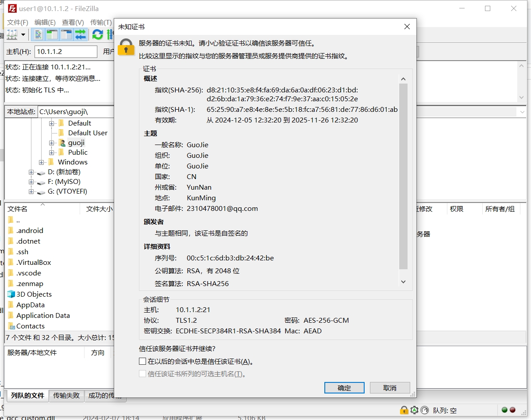Viewport: 531px width, 420px height.
Task: Click the .ssh folder icon in file list
Action: point(11,252)
